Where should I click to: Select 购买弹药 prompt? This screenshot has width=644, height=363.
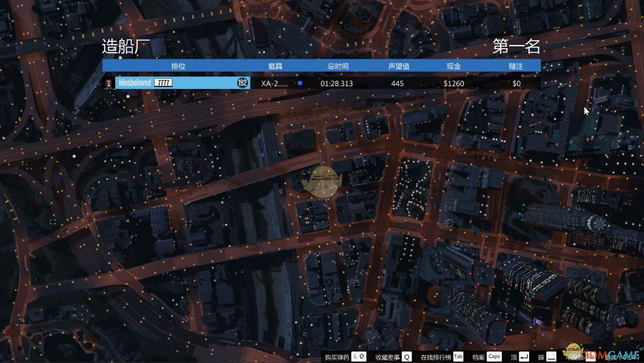pos(337,357)
